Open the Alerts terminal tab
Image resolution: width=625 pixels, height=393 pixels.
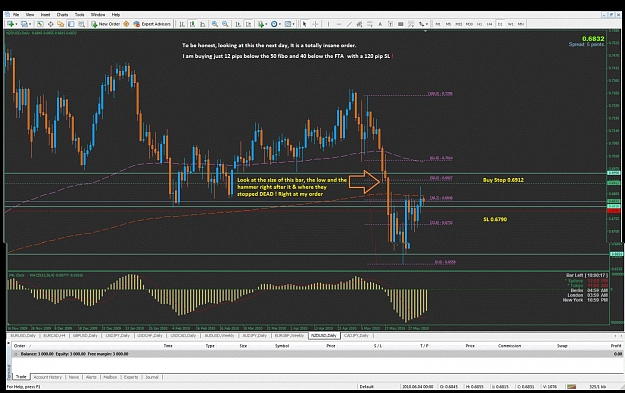pyautogui.click(x=91, y=377)
